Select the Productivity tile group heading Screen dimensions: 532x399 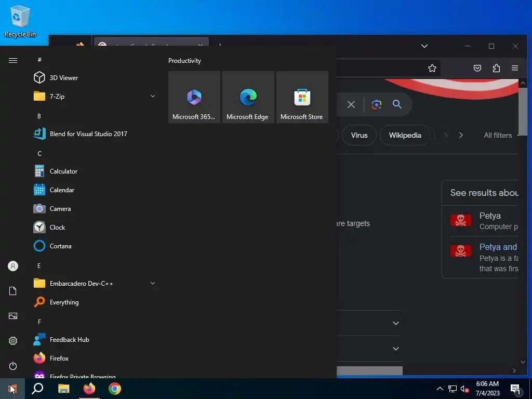pyautogui.click(x=184, y=61)
